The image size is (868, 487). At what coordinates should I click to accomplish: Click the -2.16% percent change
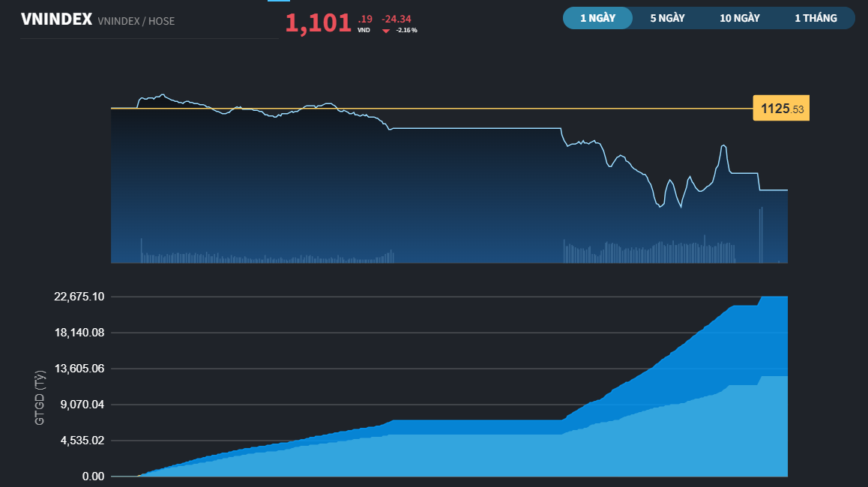click(x=407, y=31)
